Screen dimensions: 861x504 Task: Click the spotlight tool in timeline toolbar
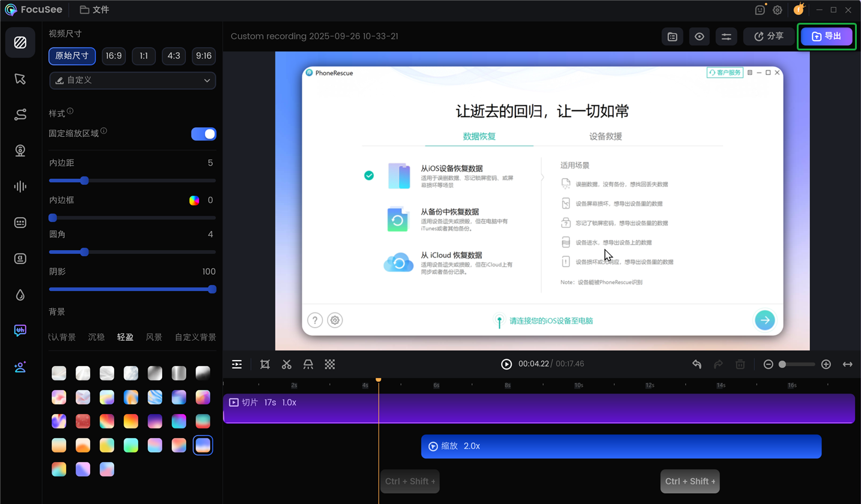(x=308, y=364)
